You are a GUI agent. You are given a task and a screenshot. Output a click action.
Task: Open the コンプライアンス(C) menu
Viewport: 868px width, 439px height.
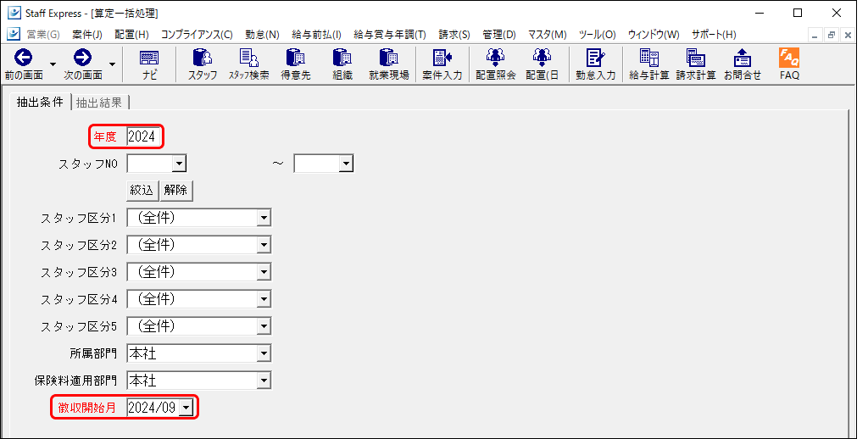point(197,34)
